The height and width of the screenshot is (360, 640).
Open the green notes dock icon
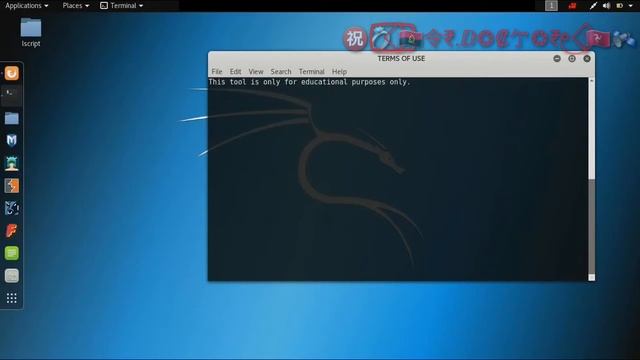pos(11,253)
